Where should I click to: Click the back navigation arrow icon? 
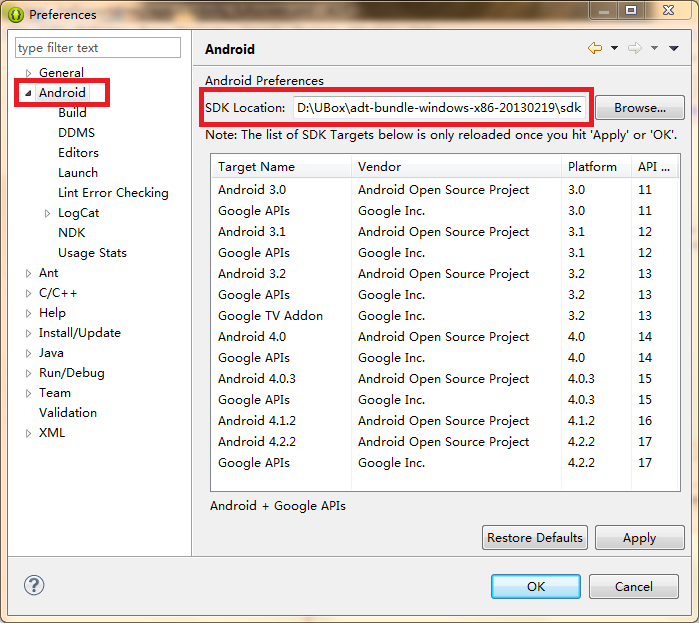595,48
